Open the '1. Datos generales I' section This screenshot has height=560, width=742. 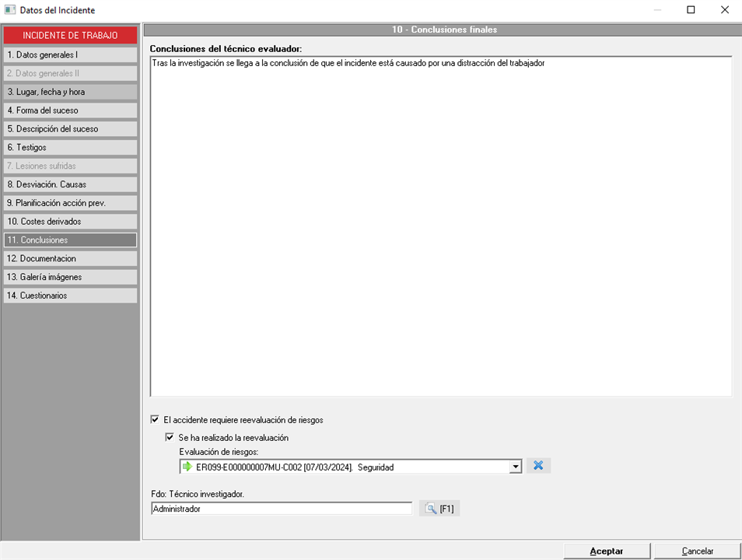coord(70,55)
